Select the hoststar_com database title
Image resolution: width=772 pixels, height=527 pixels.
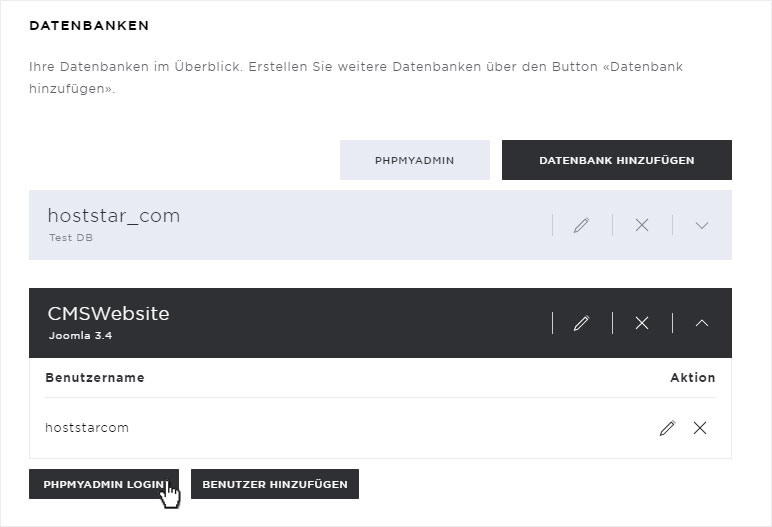[x=114, y=216]
